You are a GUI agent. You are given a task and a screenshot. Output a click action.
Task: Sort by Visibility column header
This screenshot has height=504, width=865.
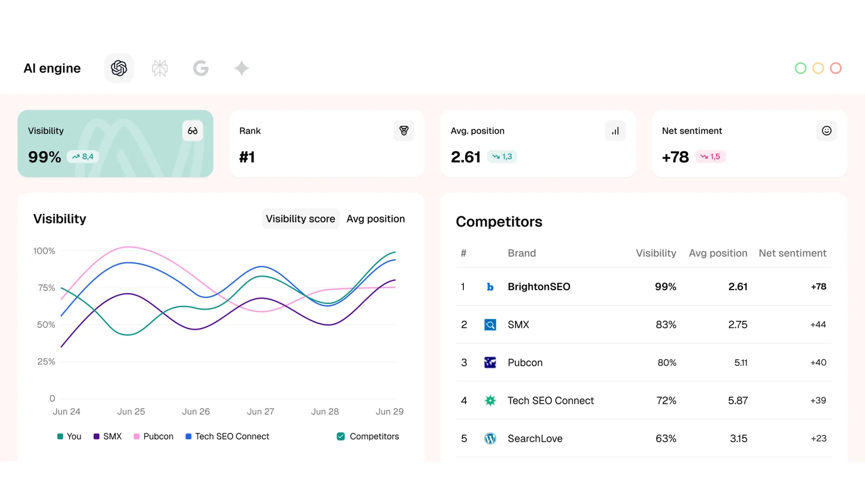[x=656, y=253]
